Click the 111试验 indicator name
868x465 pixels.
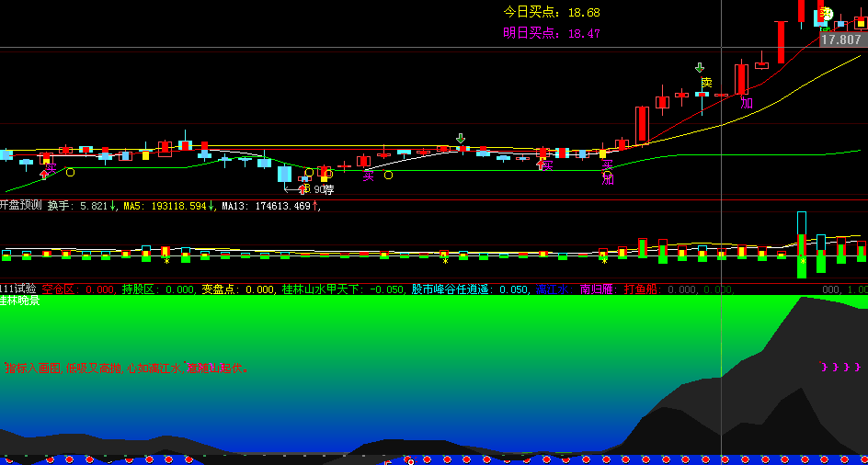click(x=18, y=289)
